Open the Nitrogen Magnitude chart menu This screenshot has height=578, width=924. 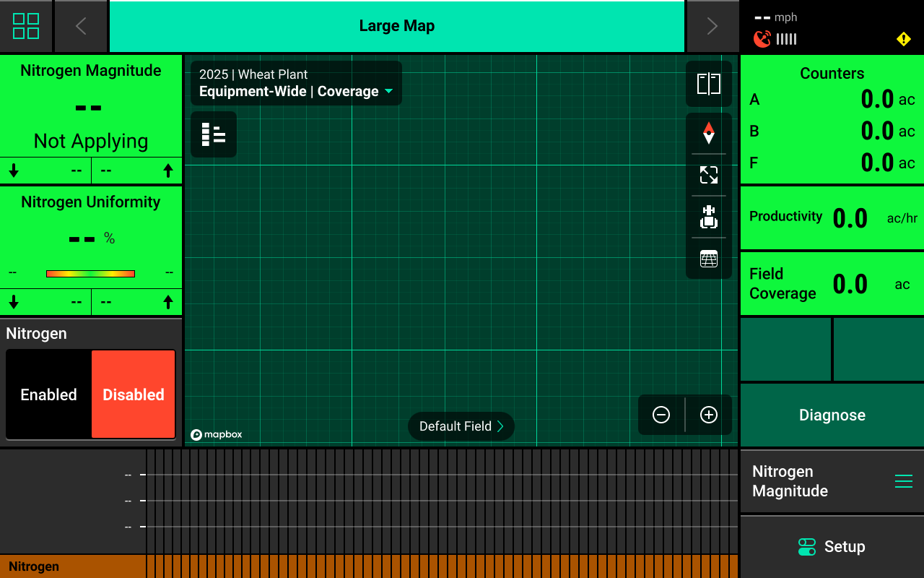click(903, 481)
